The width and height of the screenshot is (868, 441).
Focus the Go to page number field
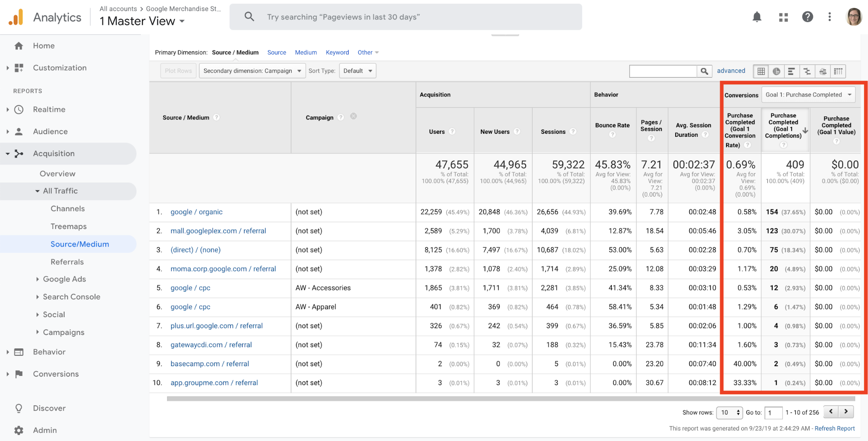(773, 413)
